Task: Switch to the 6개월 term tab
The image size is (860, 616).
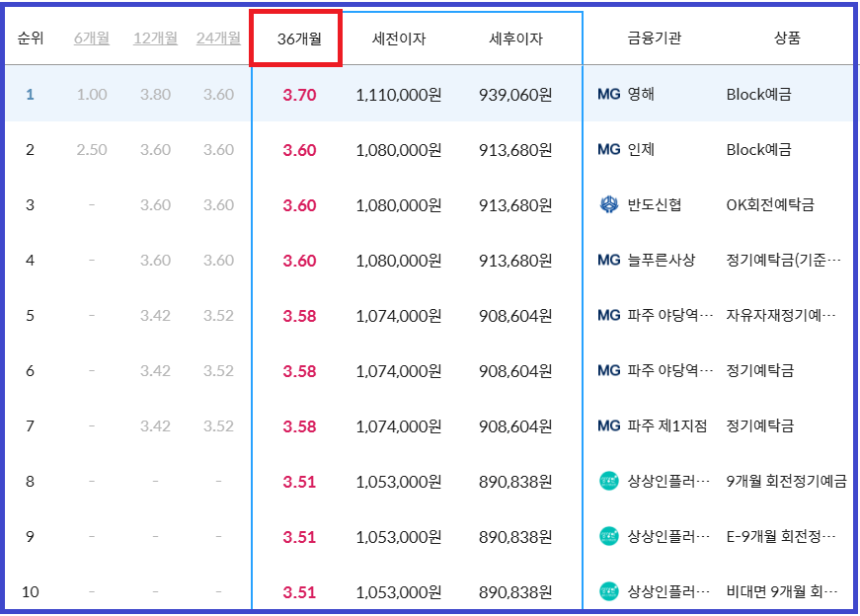Action: coord(92,38)
